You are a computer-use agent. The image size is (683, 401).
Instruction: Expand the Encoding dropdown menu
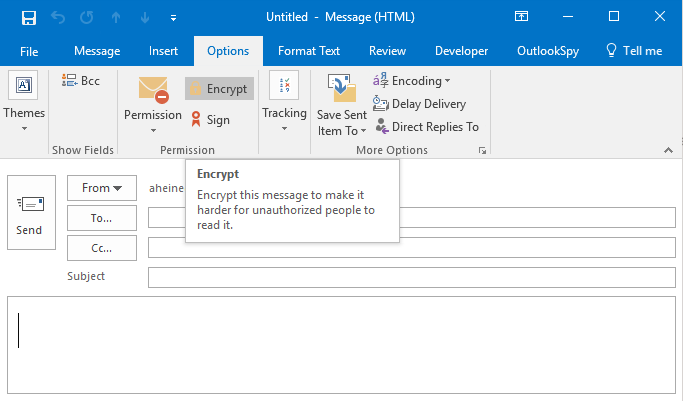pyautogui.click(x=412, y=81)
